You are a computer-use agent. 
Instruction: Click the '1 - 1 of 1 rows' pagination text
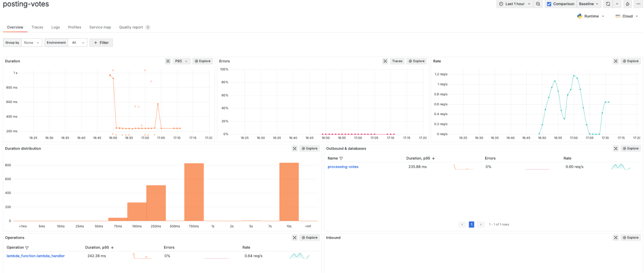pos(499,224)
